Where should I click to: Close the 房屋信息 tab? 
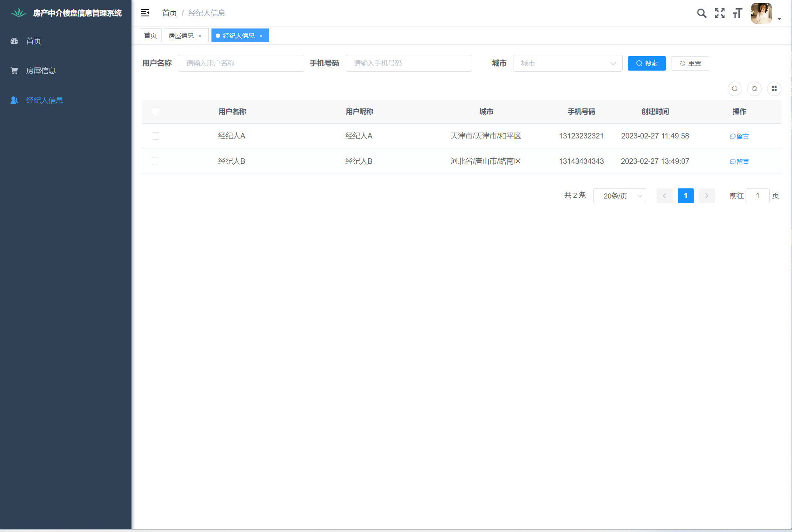coord(200,36)
